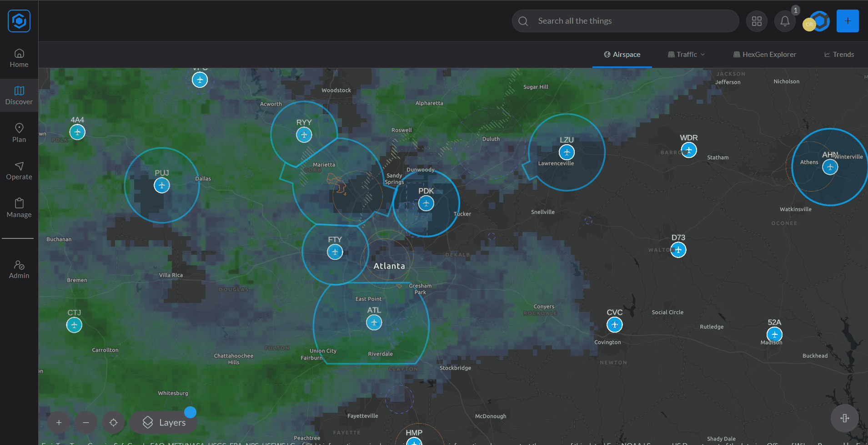Switch to the HexGen Explorer tab
The width and height of the screenshot is (868, 445).
click(765, 55)
